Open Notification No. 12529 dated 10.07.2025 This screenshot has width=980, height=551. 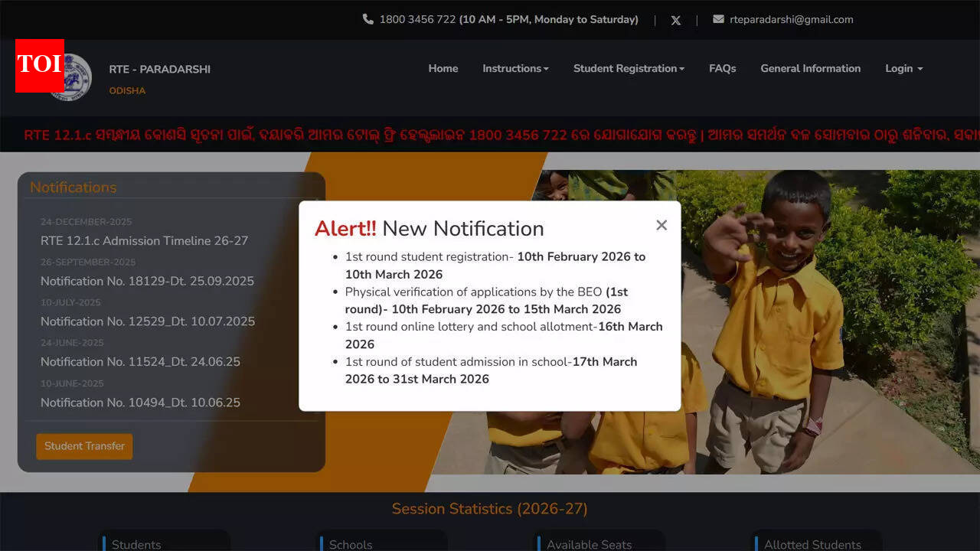coord(148,321)
